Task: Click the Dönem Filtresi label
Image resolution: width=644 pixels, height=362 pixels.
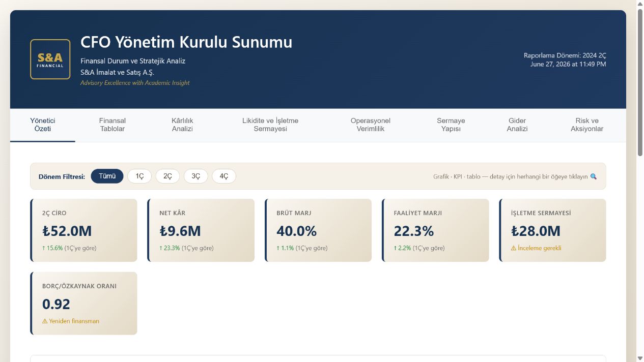Action: coord(62,177)
